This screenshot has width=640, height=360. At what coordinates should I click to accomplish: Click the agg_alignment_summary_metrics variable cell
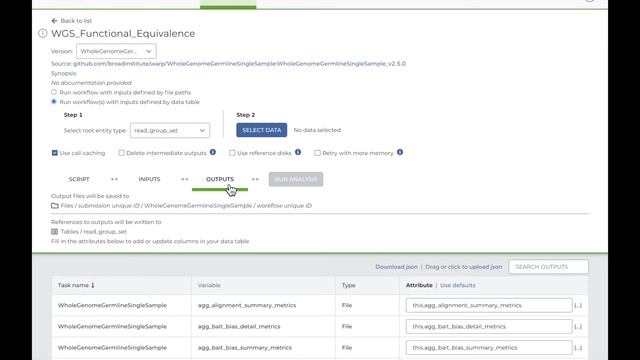[x=247, y=305]
